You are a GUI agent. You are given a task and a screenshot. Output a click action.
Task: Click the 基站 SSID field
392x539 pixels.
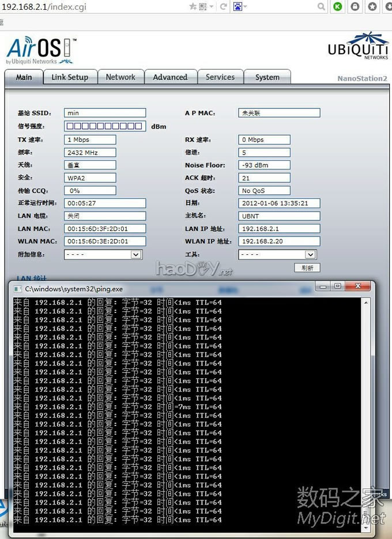pos(104,113)
